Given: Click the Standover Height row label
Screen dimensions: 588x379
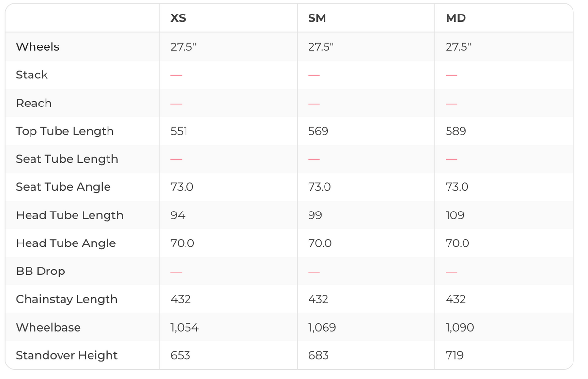Looking at the screenshot, I should click(67, 356).
